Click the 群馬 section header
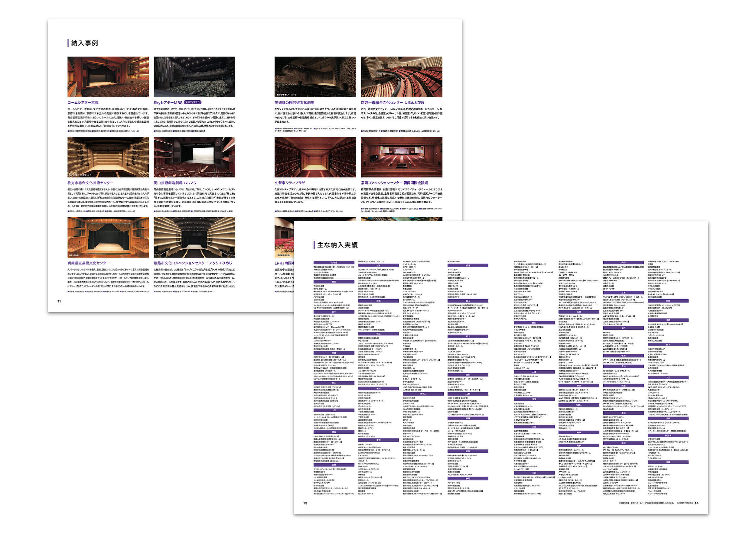 (x=379, y=301)
